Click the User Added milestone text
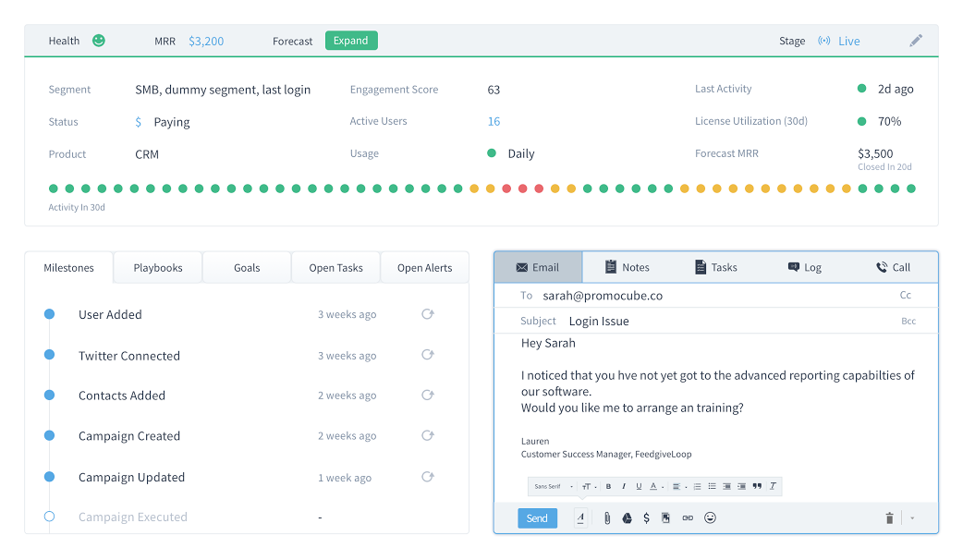The width and height of the screenshot is (963, 560). click(x=110, y=314)
